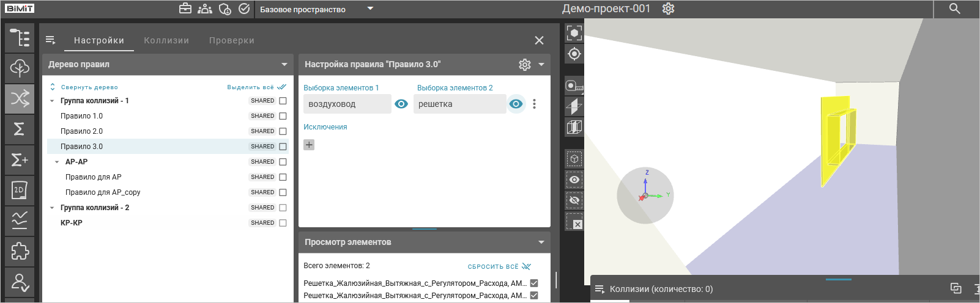Collapse the Группа коллизий - 1 tree node
This screenshot has height=303, width=980.
click(52, 101)
